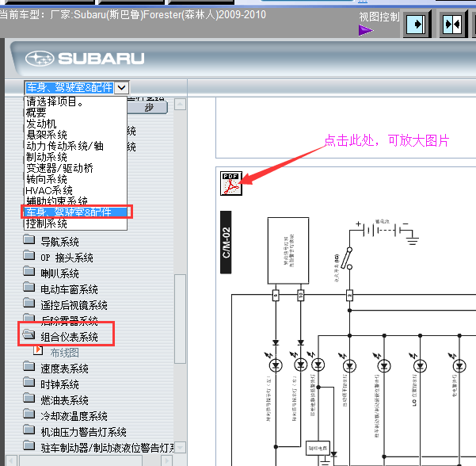Click the 喇叭系统 tree label
The image size is (476, 466).
tap(60, 273)
